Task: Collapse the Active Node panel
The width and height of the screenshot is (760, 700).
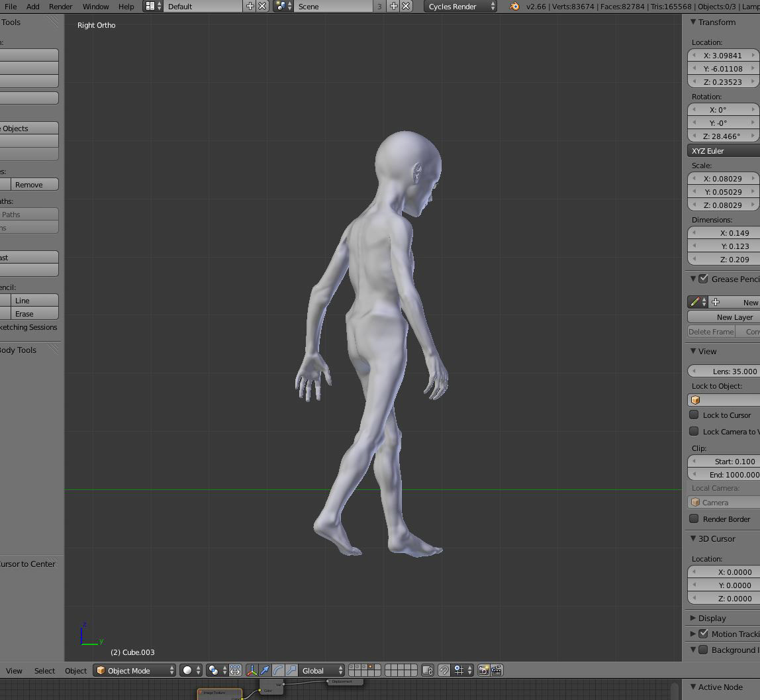Action: coord(693,687)
